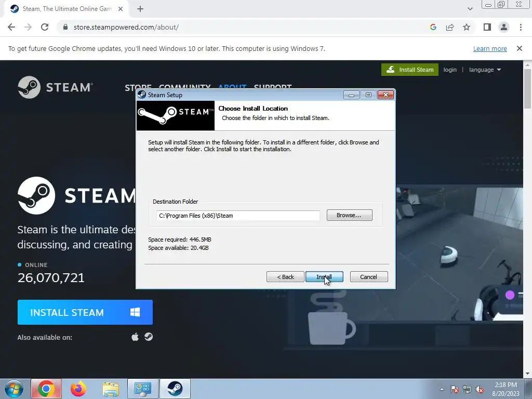Click Control Panel taskbar icon
Viewport: 532px width, 399px height.
pos(142,389)
